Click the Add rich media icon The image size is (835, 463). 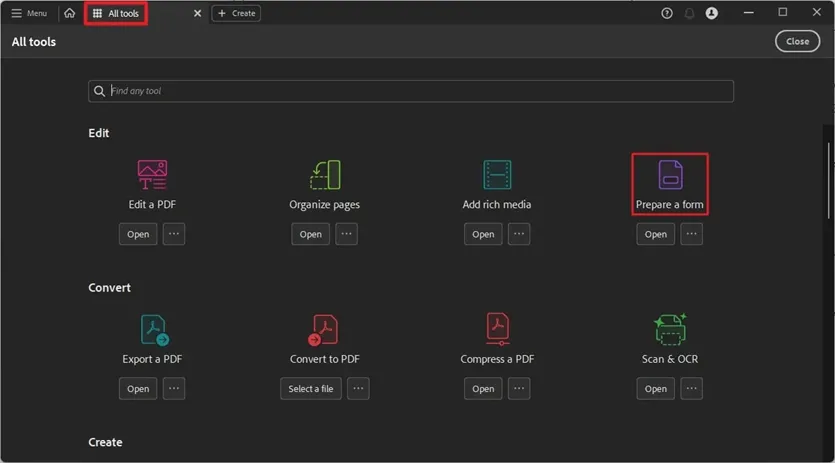point(497,175)
